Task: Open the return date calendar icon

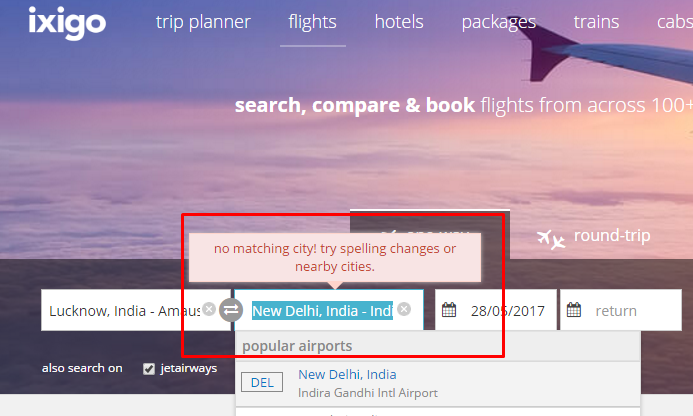Action: 574,310
